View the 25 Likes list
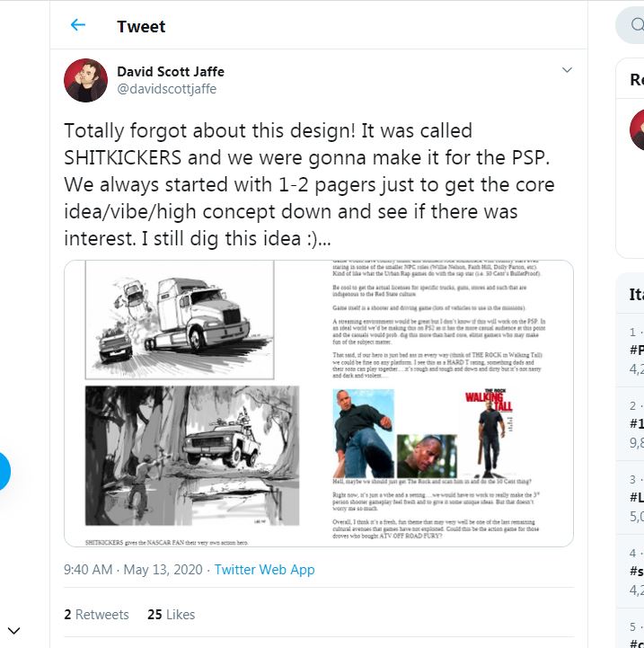 [171, 615]
